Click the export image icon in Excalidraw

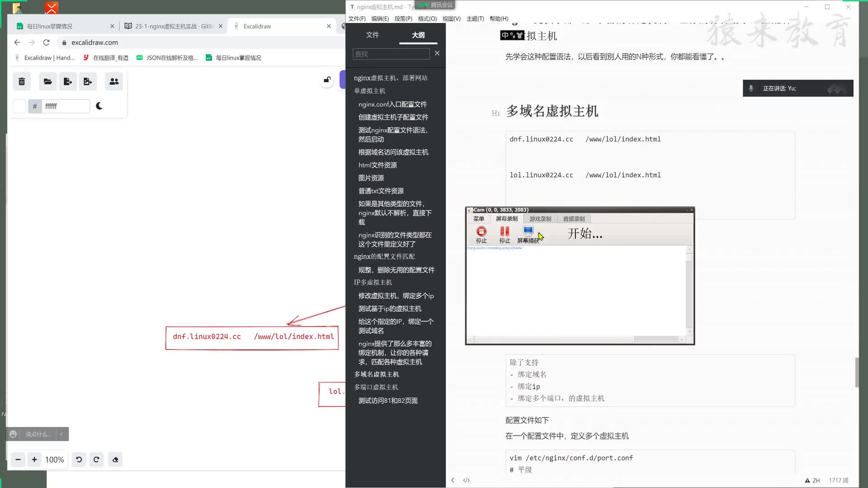pos(88,82)
